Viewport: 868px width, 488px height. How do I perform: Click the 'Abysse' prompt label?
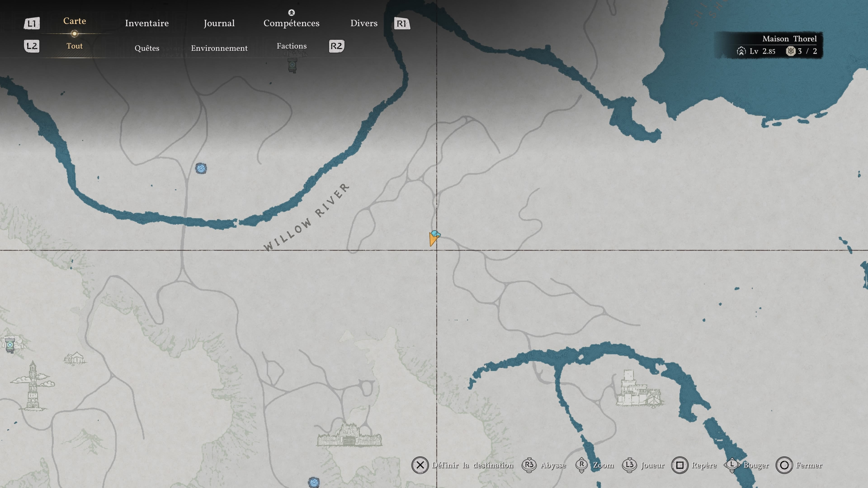pos(553,465)
